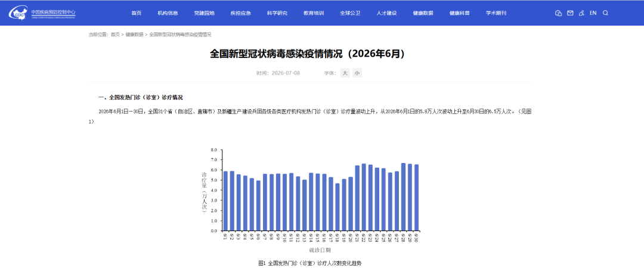Image resolution: width=644 pixels, height=274 pixels.
Task: Open the 疾控应急 navigation menu
Action: tap(241, 13)
